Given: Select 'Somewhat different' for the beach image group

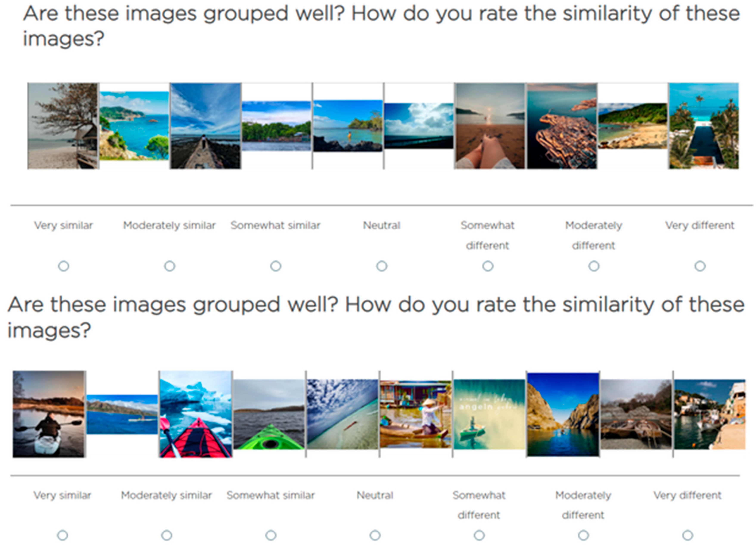Looking at the screenshot, I should pyautogui.click(x=488, y=266).
